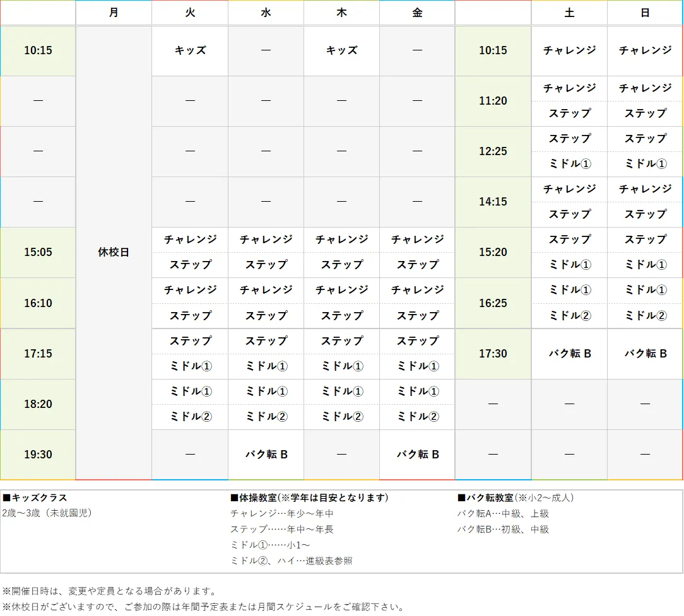
Task: Click Thursday's キッズ class at 10:15
Action: 341,50
